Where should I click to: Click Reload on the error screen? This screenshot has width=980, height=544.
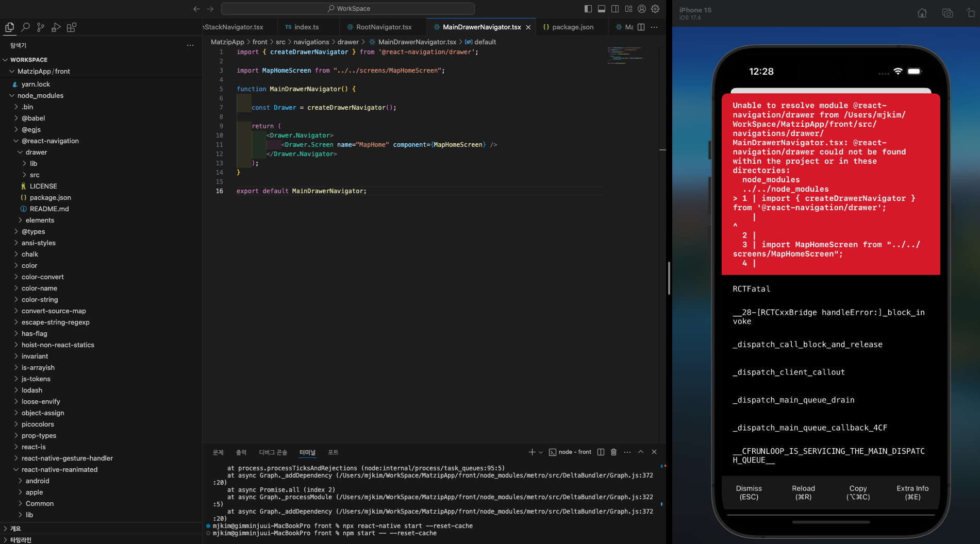click(x=803, y=492)
